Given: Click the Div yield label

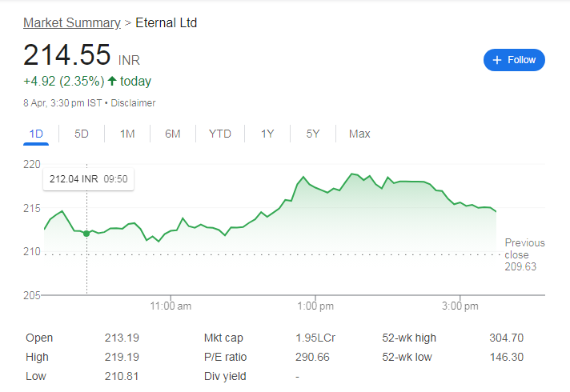Looking at the screenshot, I should click(x=225, y=376).
